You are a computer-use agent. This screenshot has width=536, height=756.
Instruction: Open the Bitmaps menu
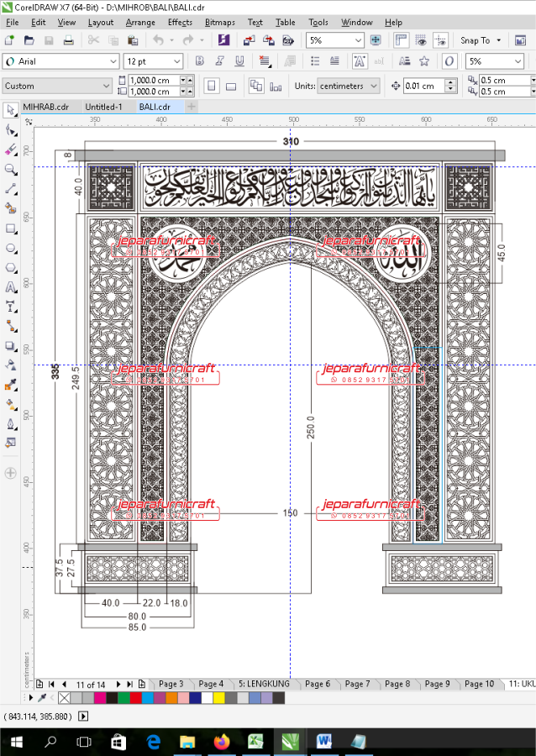219,23
